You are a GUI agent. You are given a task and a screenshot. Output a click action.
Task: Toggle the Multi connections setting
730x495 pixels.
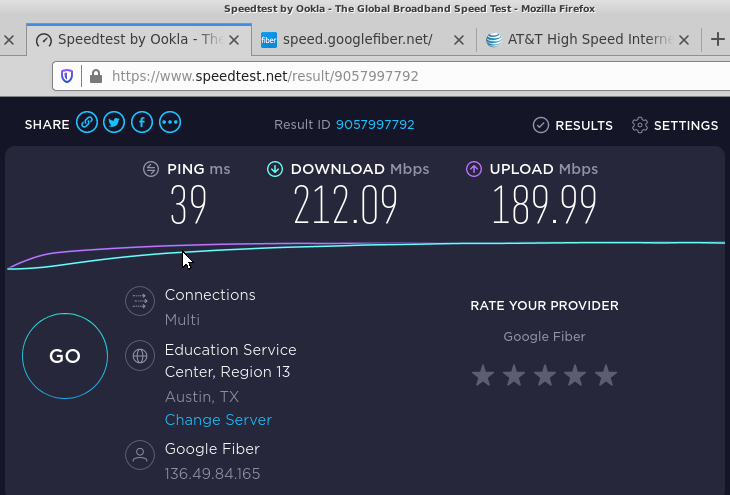point(182,320)
